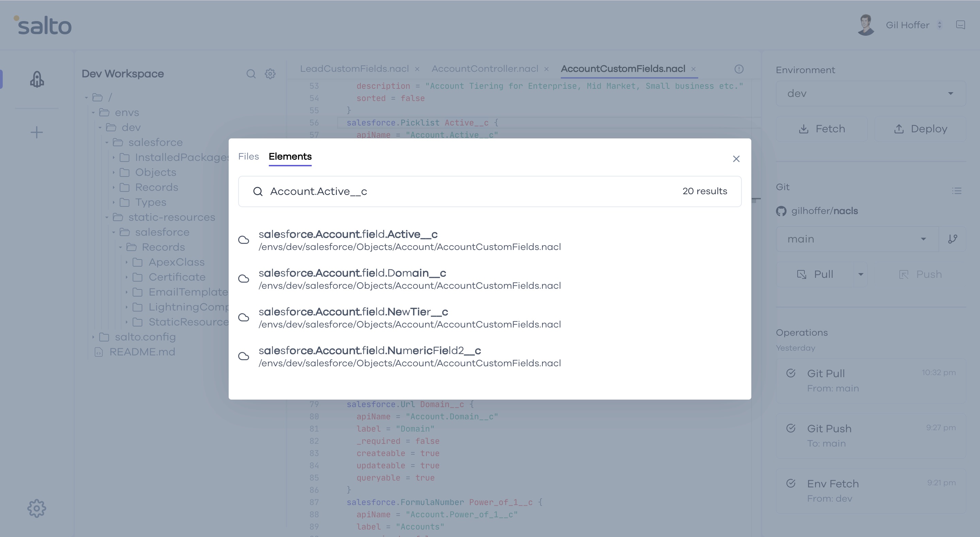Click the Fetch button
The width and height of the screenshot is (980, 537).
(822, 129)
